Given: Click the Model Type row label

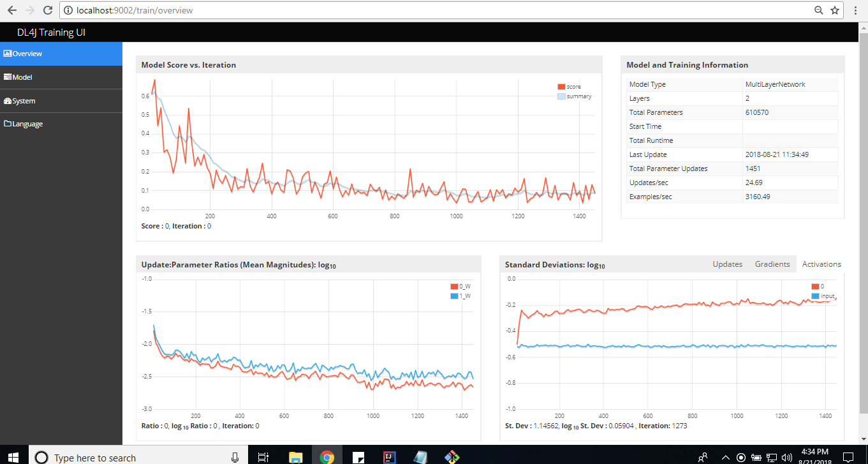Looking at the screenshot, I should point(647,84).
